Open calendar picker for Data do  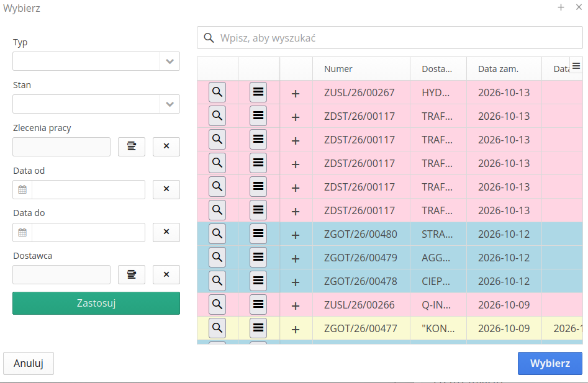pyautogui.click(x=22, y=232)
